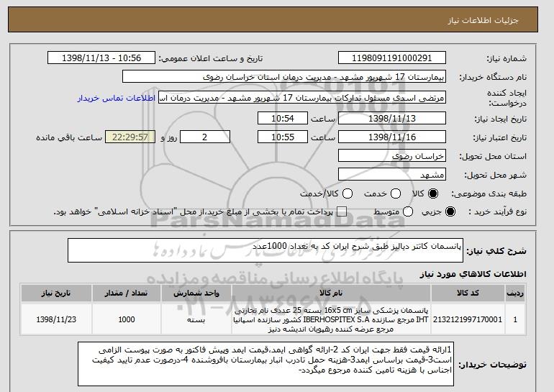This screenshot has height=392, width=554.
Task: Click the unit cell بسته
Action: tap(196, 319)
